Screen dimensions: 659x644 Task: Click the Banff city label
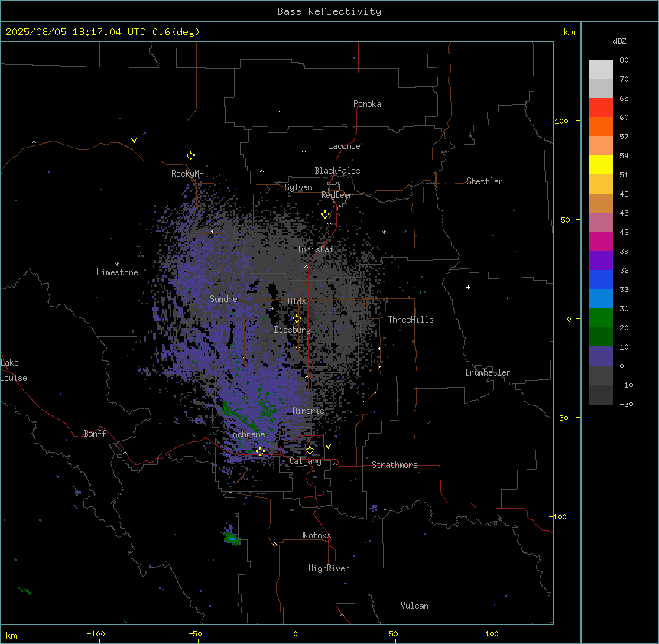click(x=95, y=434)
